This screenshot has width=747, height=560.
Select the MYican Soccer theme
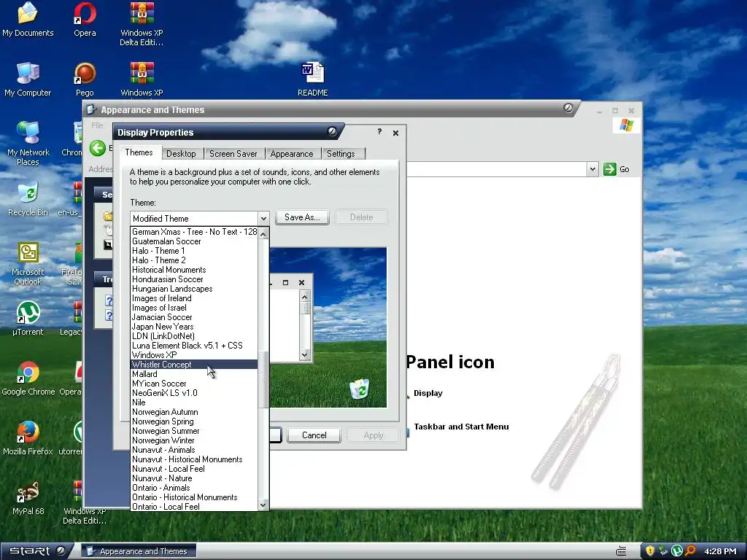coord(194,384)
